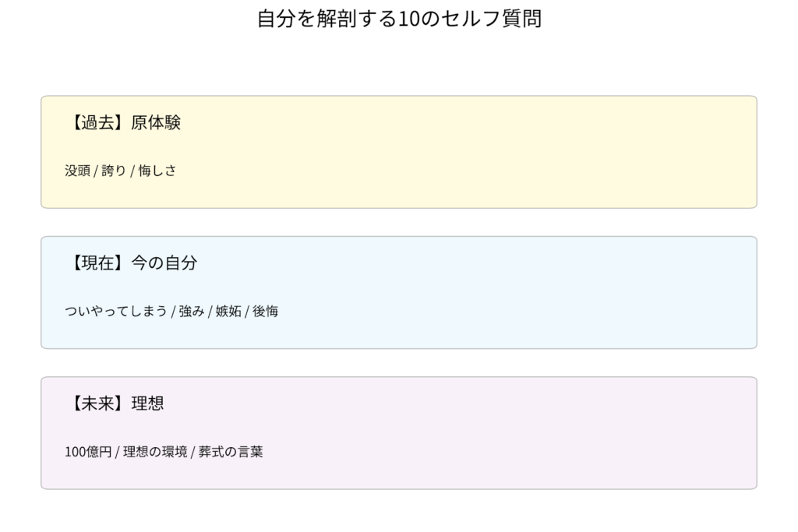The width and height of the screenshot is (798, 532).
Task: Select the 没頭 keyword
Action: coord(77,171)
